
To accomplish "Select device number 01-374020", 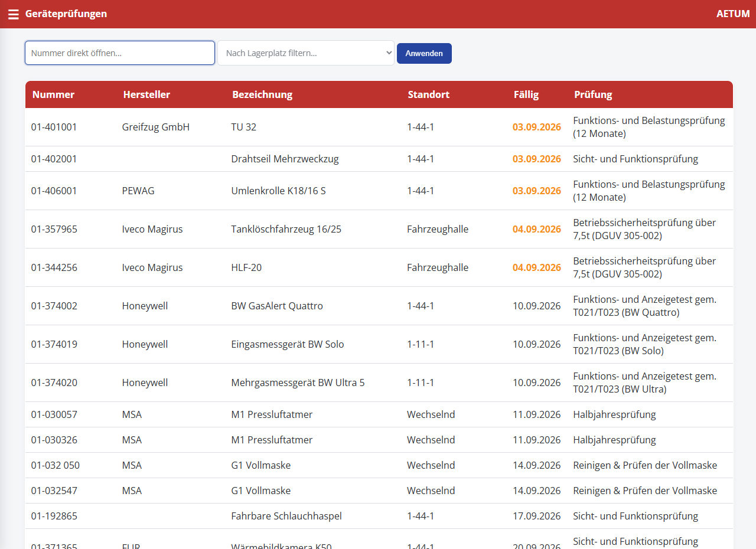I will click(x=54, y=383).
